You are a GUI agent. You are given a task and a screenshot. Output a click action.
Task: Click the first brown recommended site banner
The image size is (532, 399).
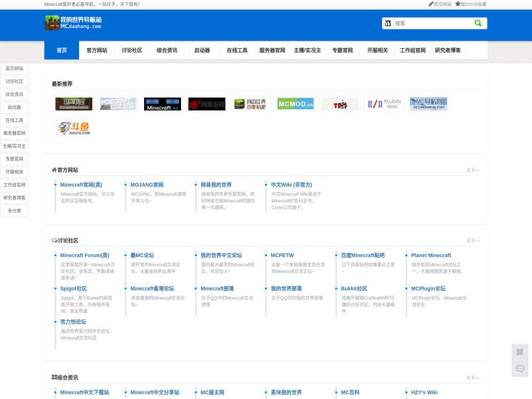coord(74,104)
